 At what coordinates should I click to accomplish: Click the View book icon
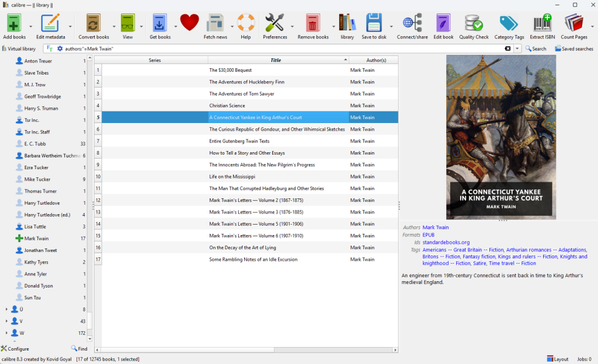(128, 23)
